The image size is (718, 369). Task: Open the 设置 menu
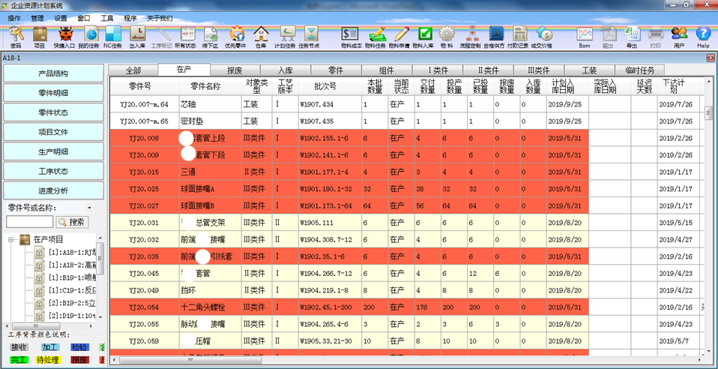[x=61, y=19]
